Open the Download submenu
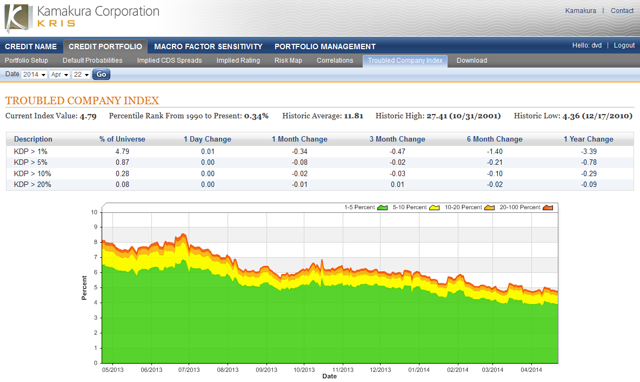 tap(472, 60)
